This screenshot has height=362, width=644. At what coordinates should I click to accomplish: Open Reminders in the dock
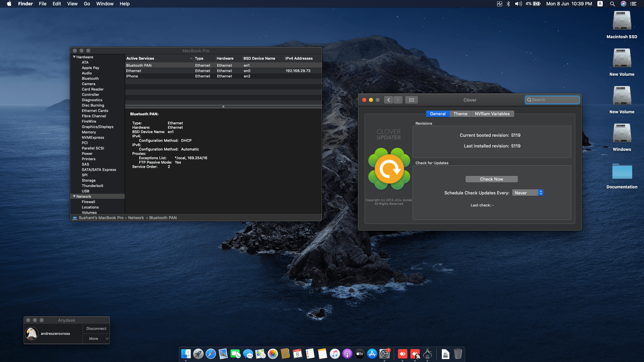310,354
